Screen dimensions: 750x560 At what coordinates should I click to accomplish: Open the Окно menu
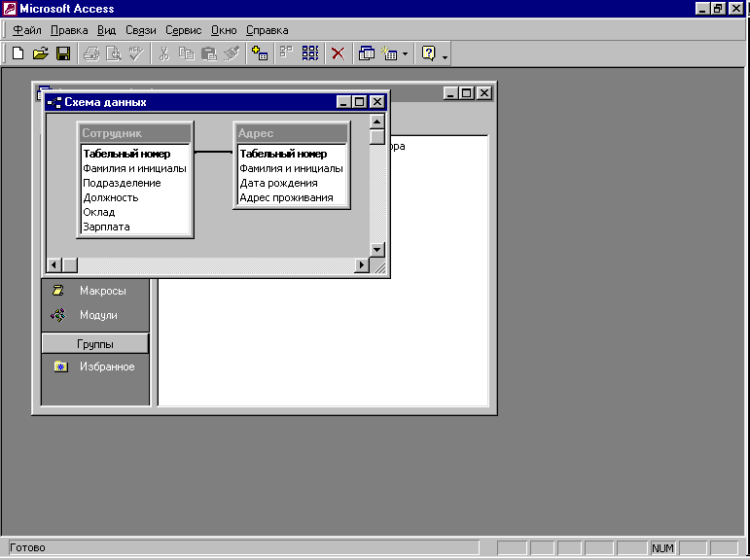[x=224, y=30]
